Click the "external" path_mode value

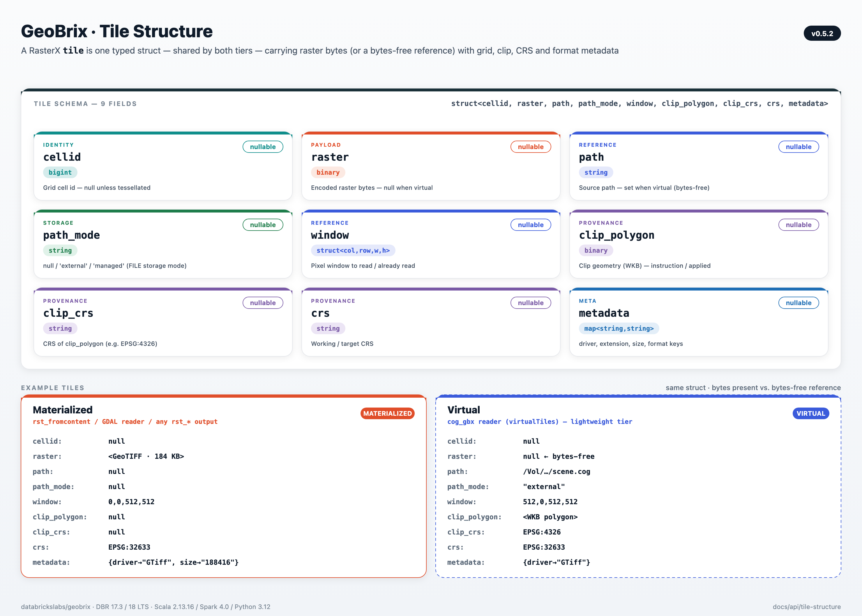coord(544,487)
